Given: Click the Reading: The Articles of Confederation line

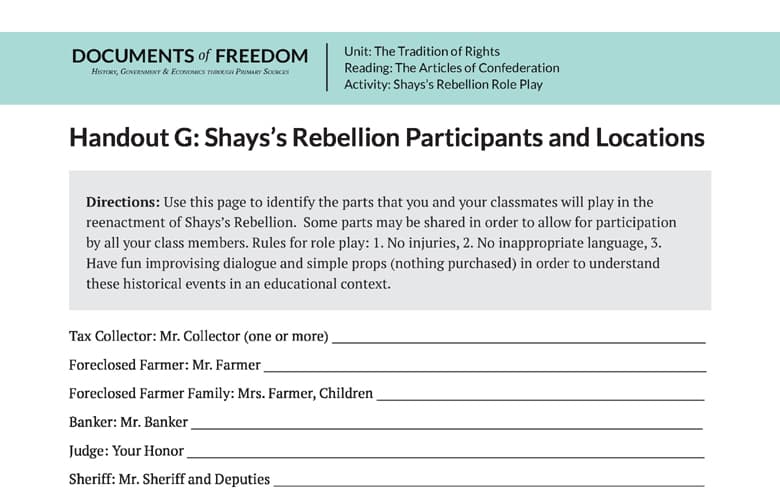Looking at the screenshot, I should click(451, 68).
